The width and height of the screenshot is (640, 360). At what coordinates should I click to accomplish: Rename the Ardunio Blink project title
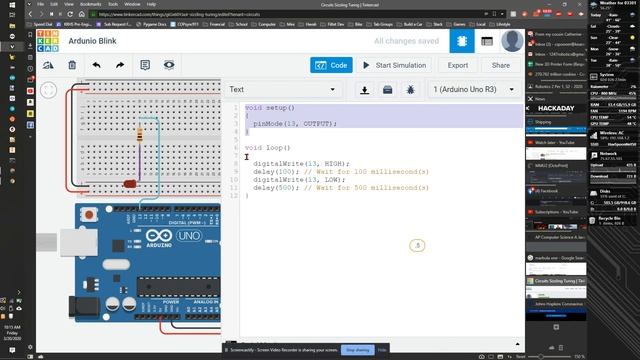coord(92,41)
